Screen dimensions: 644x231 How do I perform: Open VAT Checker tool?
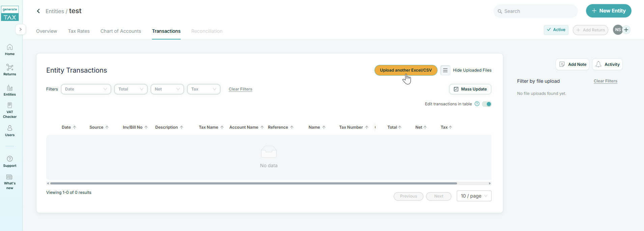[10, 110]
